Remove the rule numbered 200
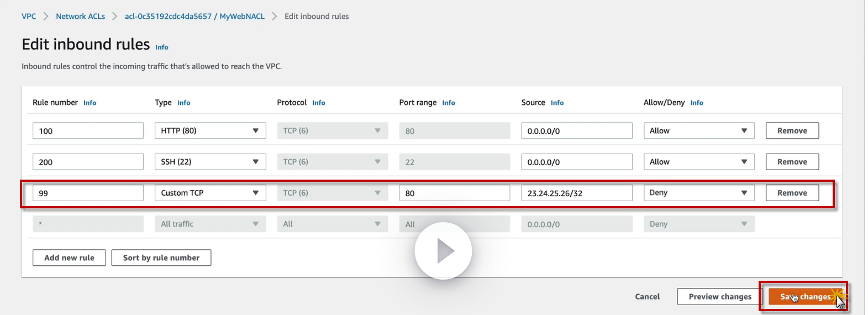This screenshot has width=868, height=315. pos(792,162)
